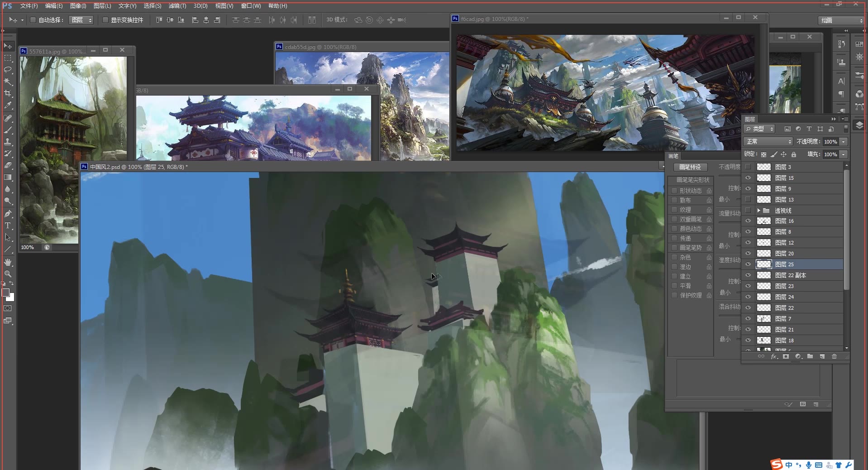The image size is (868, 470).
Task: Select the Move tool in toolbox
Action: pyautogui.click(x=8, y=46)
